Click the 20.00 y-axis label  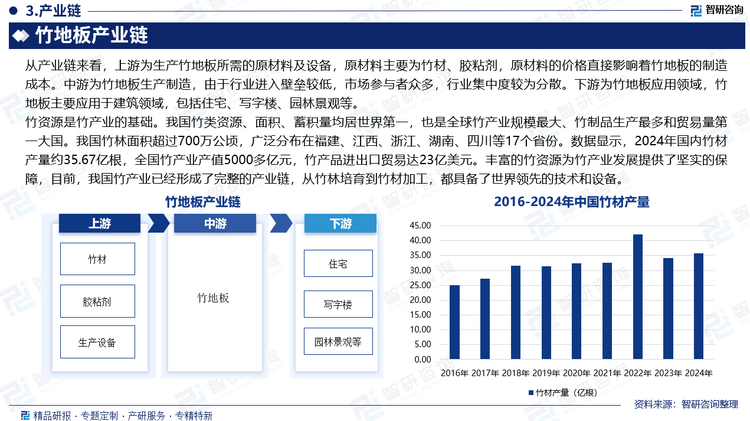(x=420, y=300)
